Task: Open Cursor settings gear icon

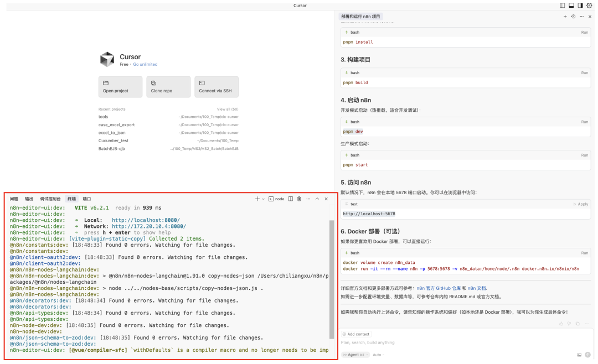Action: (589, 6)
